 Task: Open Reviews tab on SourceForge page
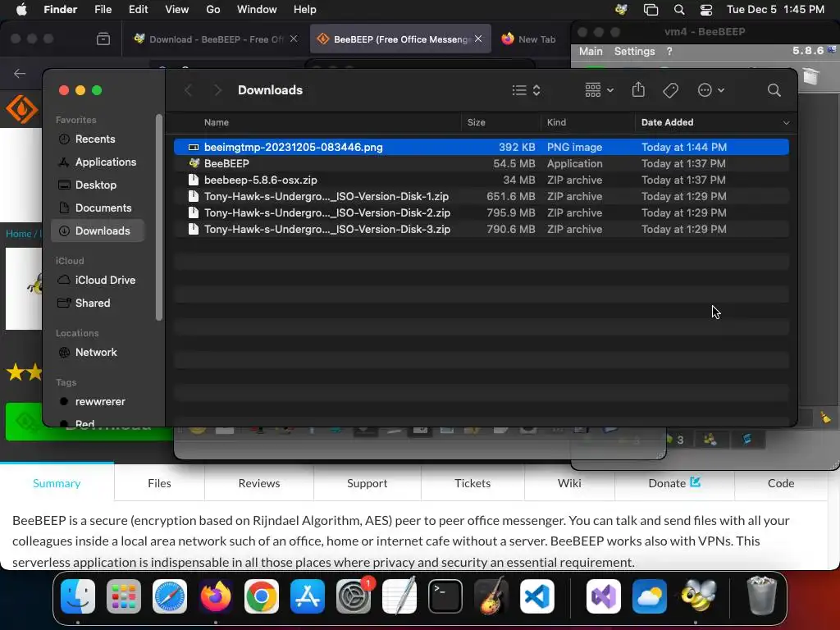point(258,483)
